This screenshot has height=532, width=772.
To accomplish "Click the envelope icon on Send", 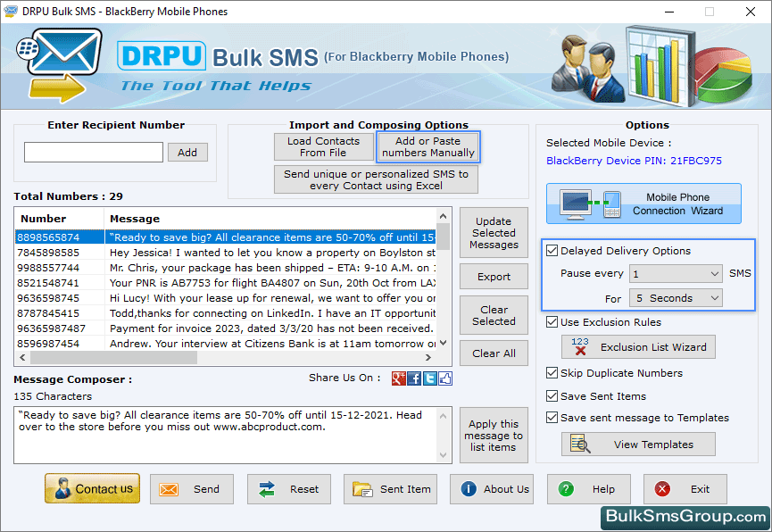I will click(169, 489).
